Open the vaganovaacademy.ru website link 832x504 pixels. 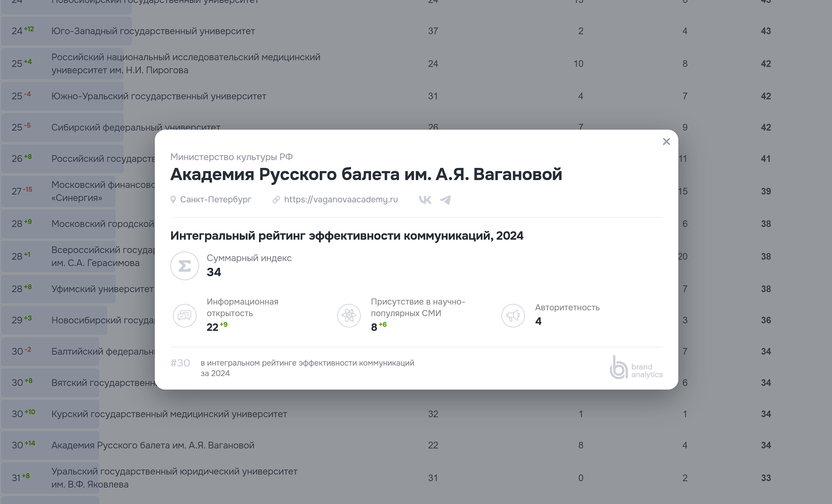(341, 199)
